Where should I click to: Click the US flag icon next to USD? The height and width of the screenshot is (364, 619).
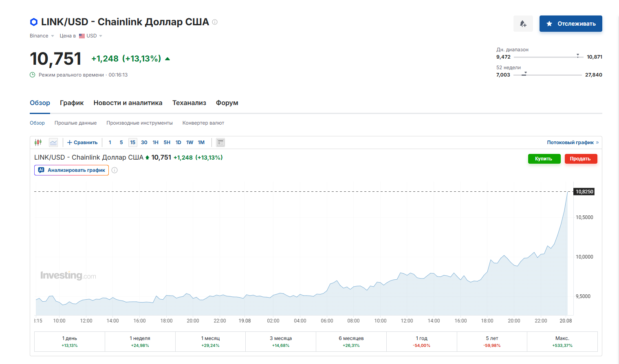pyautogui.click(x=82, y=36)
